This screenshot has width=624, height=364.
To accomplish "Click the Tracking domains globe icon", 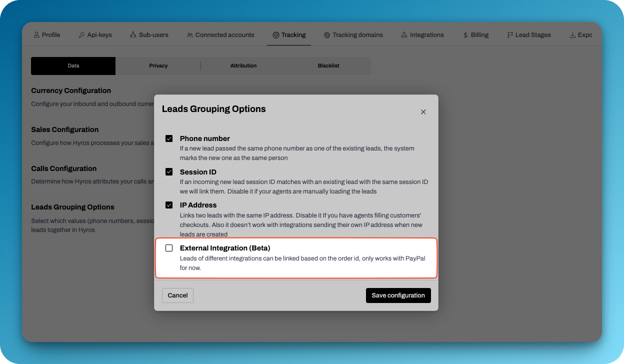I will [x=327, y=35].
